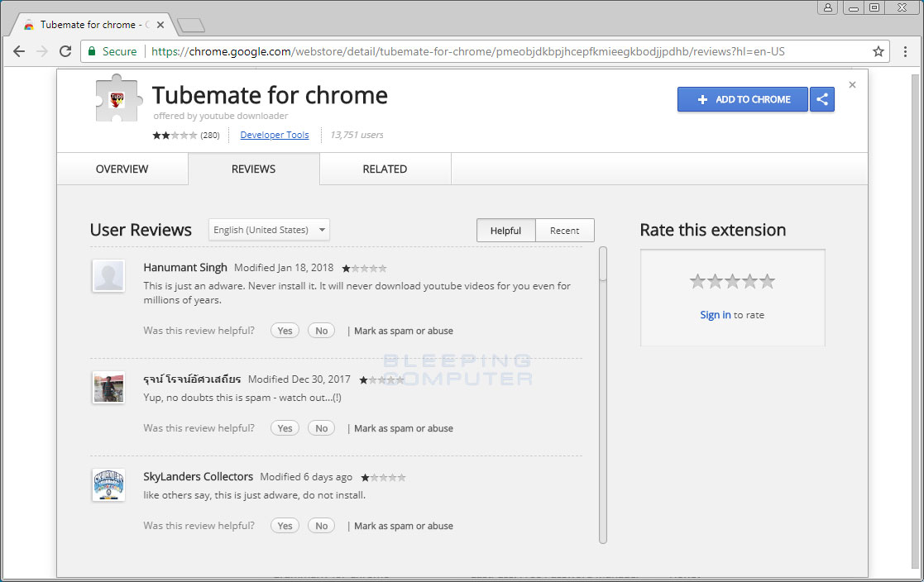The height and width of the screenshot is (582, 924).
Task: Open SkyLanders Collectors reviewer name
Action: [x=198, y=476]
